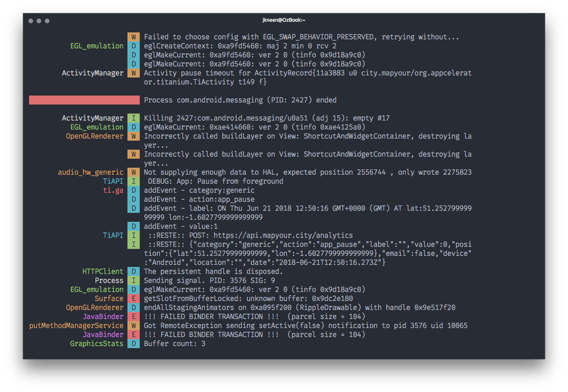Select the TiAPI tag beside DEBUG App Pause
The image size is (568, 392).
click(114, 181)
